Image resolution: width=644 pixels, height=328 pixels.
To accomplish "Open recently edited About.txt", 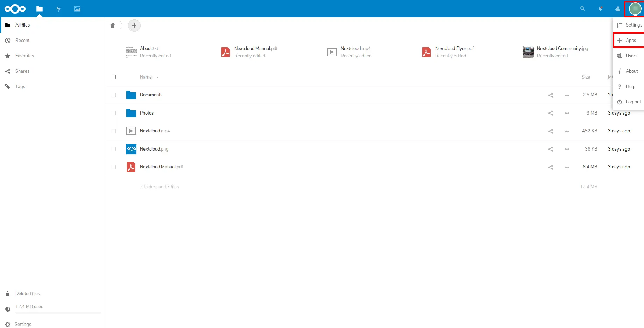I will click(x=148, y=52).
